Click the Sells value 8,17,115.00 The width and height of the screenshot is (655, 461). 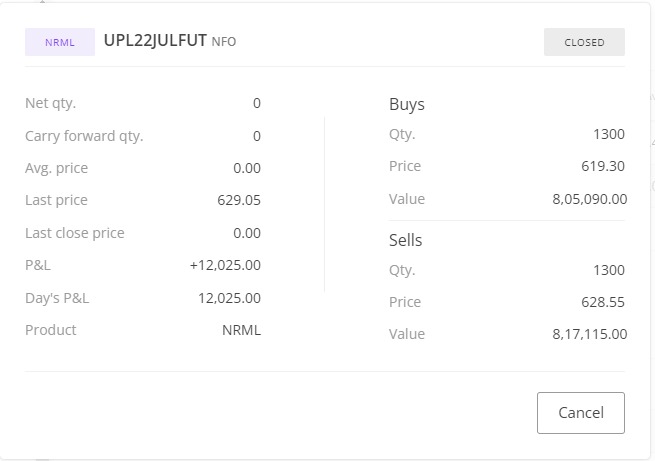point(589,334)
